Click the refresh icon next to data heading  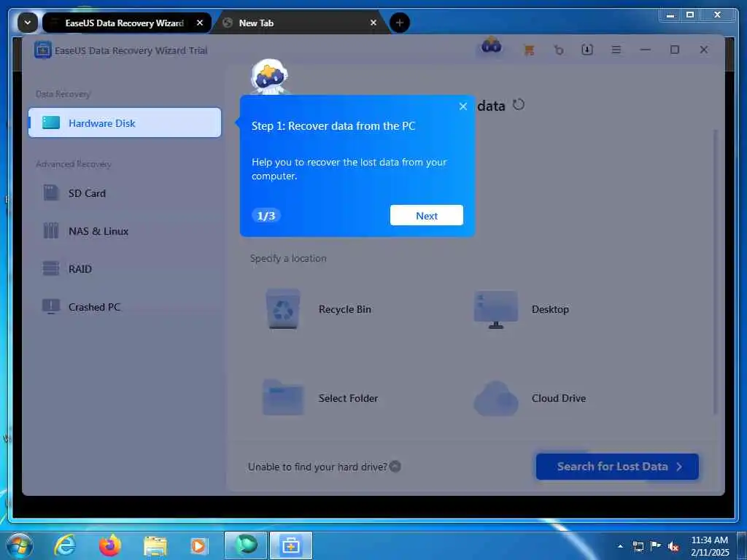[519, 104]
